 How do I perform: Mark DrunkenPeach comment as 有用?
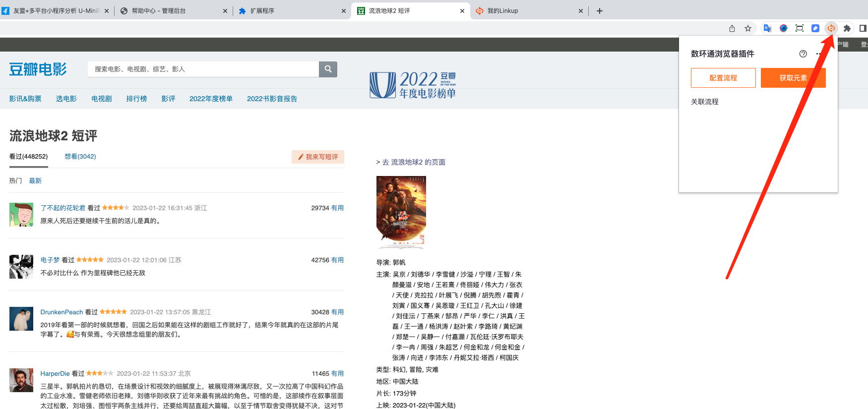pyautogui.click(x=337, y=312)
